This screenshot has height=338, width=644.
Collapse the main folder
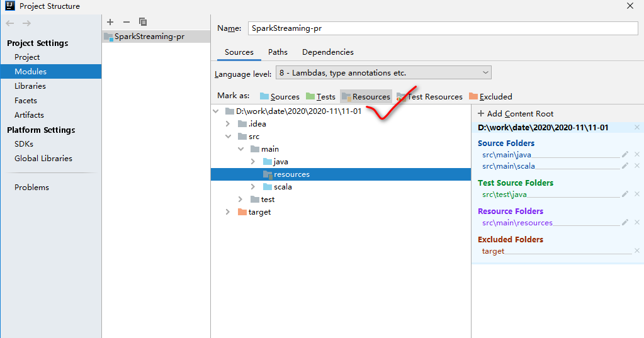point(240,149)
